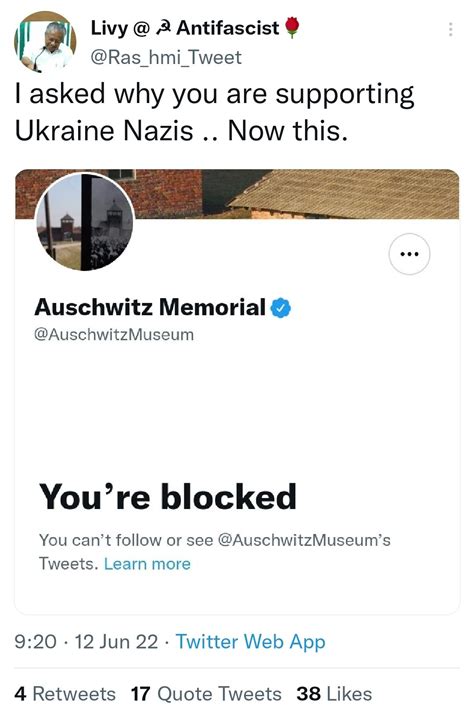
Task: Click the verified badge next to Auschwitz Memorial
Action: tap(281, 308)
